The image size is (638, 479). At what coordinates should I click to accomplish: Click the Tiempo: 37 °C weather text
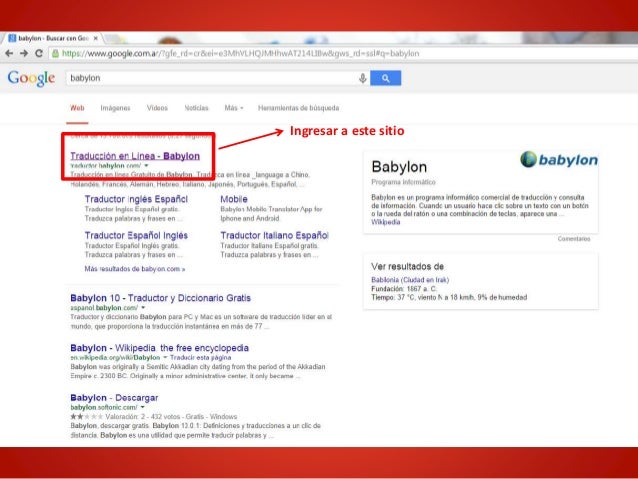point(449,297)
